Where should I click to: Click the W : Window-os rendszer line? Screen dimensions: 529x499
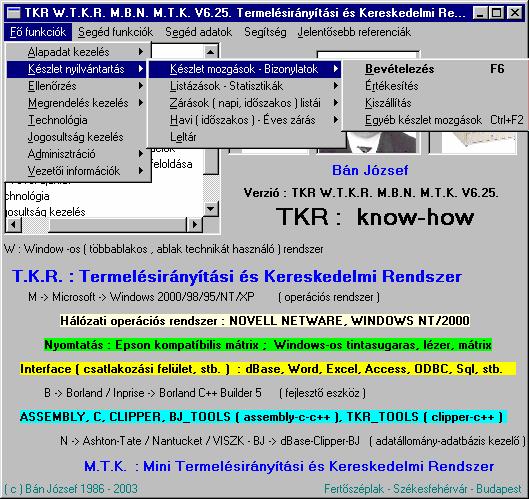(x=164, y=249)
